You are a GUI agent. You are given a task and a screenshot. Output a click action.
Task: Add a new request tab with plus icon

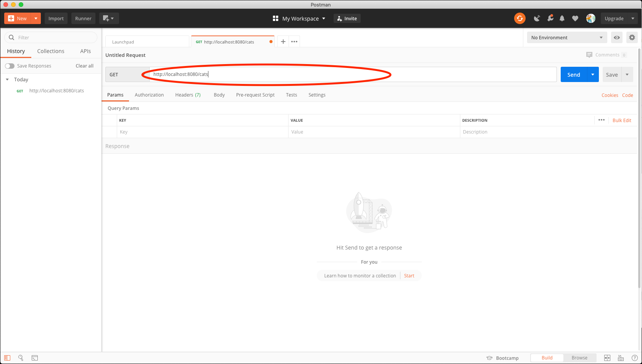click(283, 42)
